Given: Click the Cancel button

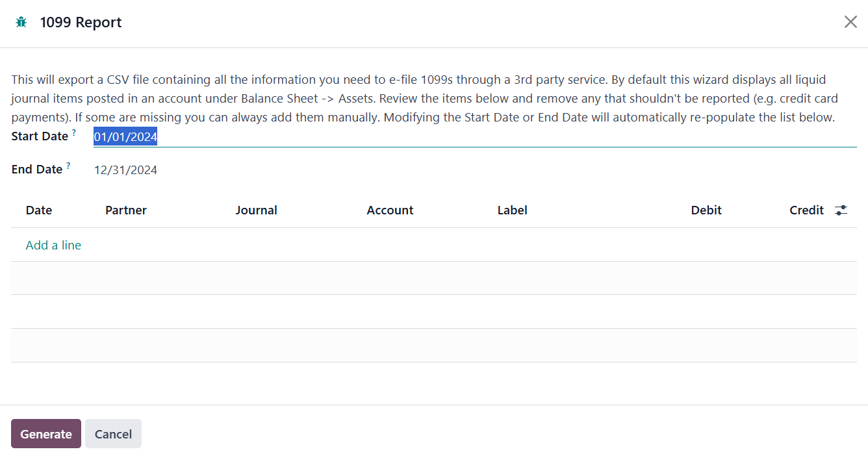Looking at the screenshot, I should point(113,434).
